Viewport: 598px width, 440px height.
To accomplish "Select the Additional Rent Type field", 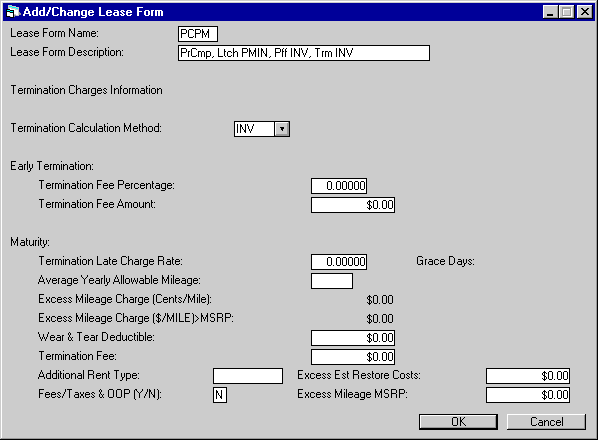I will tap(248, 376).
